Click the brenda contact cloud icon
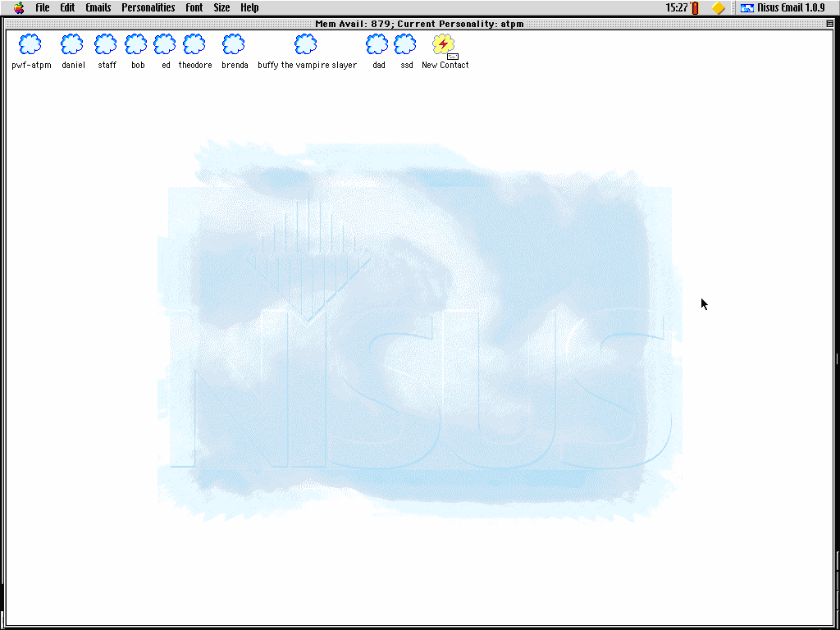Screen dimensions: 840x630 pyautogui.click(x=234, y=44)
